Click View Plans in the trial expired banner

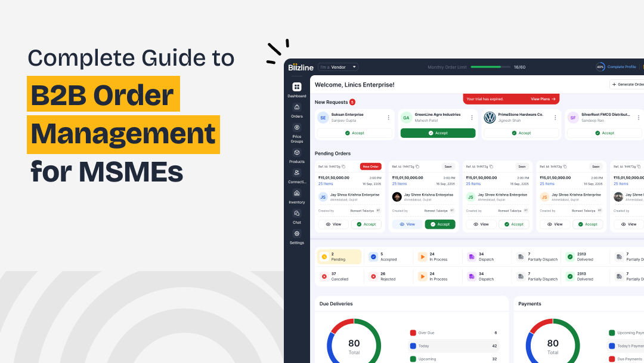pos(541,99)
